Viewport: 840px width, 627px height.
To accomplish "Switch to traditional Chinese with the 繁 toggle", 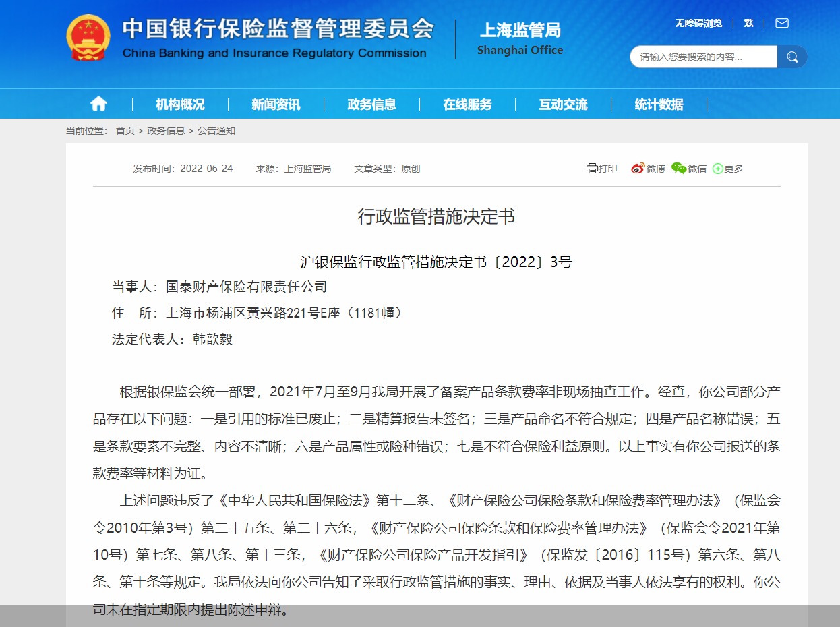I will [748, 22].
